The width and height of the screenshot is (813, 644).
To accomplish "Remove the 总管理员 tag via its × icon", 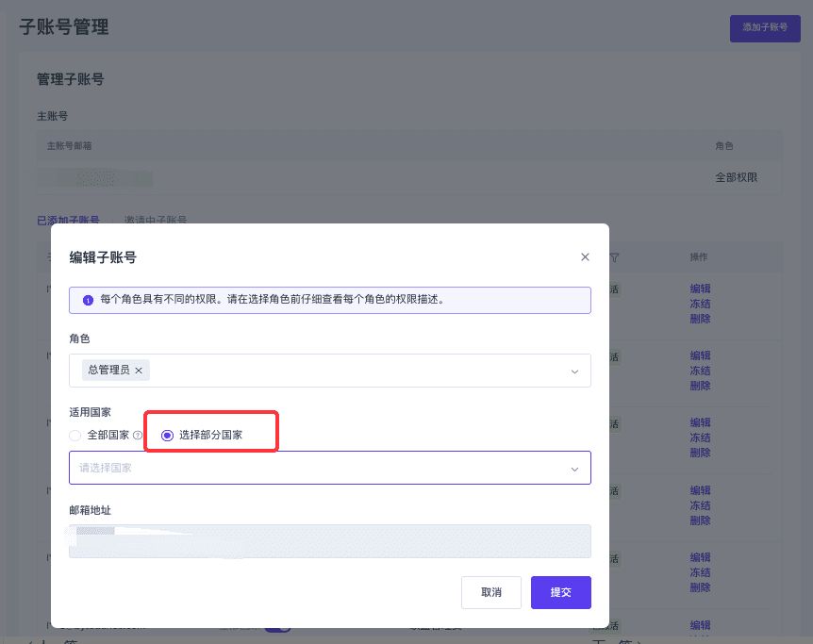I will click(x=139, y=371).
